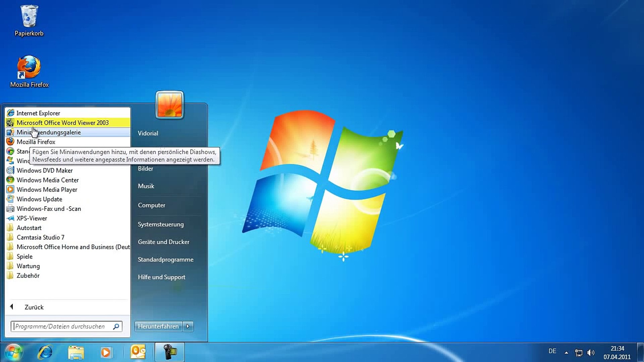
Task: Open the Outlook taskbar icon
Action: (138, 352)
